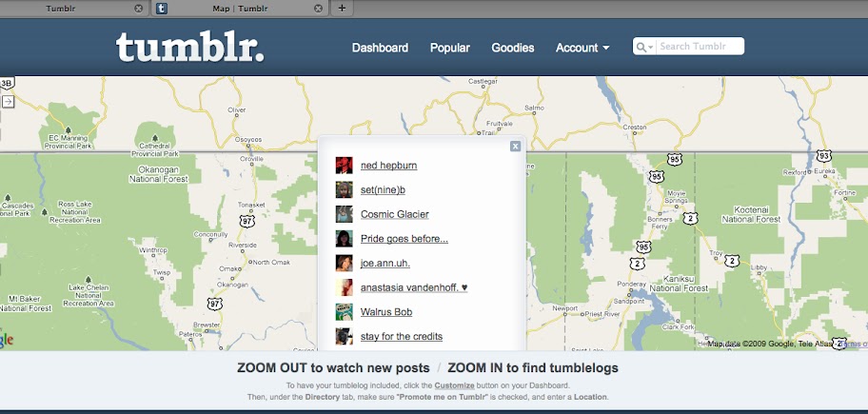Screen dimensions: 868x414
Task: Click the small arrow button at the map's left edge
Action: 7,100
